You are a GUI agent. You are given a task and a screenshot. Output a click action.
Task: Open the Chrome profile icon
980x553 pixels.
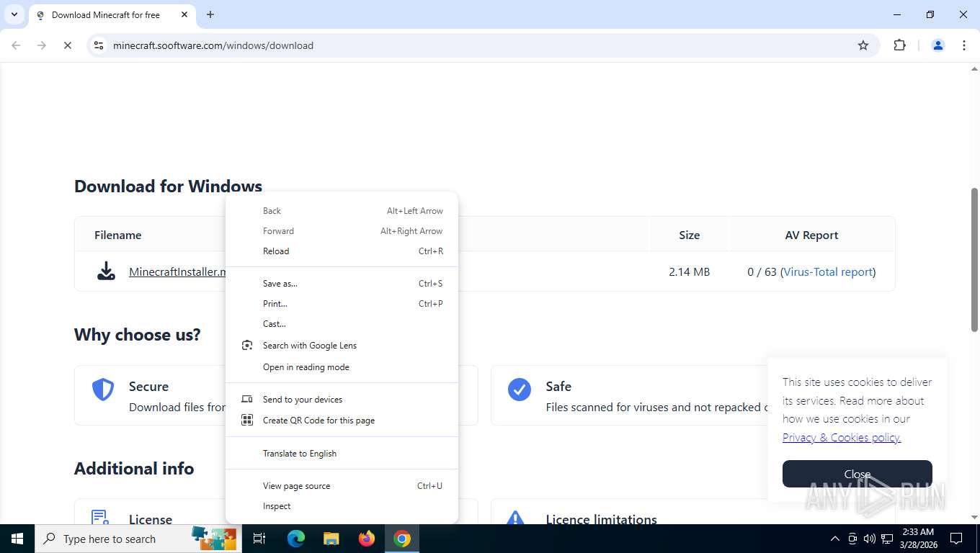(938, 45)
